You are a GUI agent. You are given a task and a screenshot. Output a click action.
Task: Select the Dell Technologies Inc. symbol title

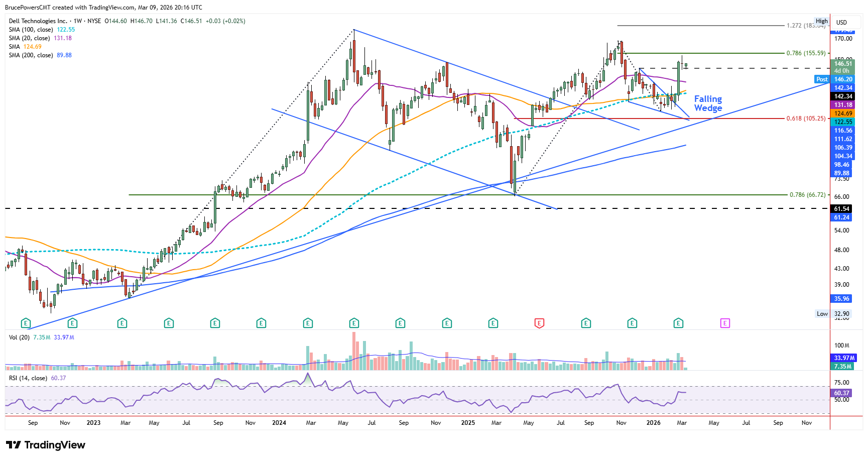38,21
